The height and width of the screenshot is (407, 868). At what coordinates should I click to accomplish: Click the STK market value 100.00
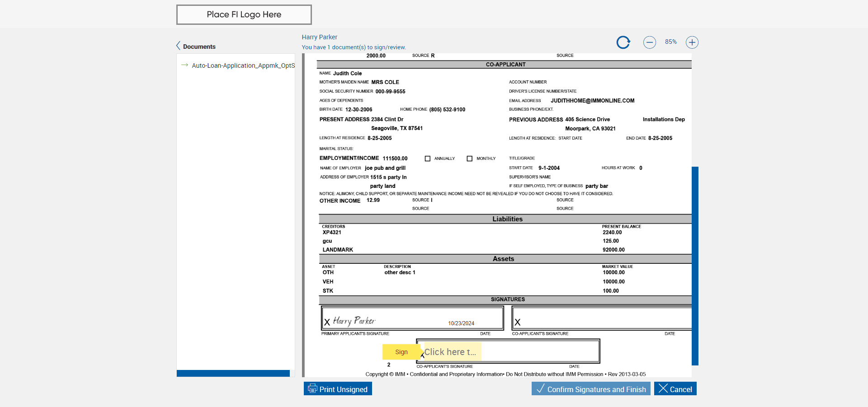[611, 291]
